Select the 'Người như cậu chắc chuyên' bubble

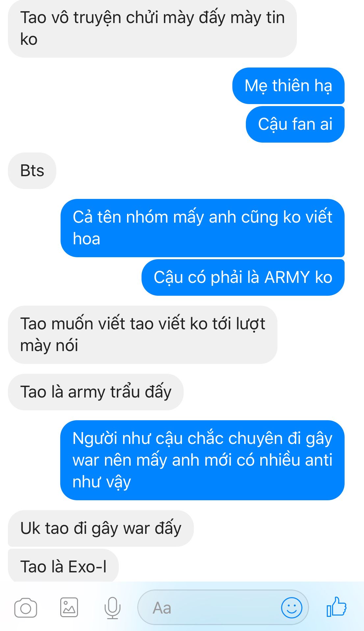click(202, 460)
